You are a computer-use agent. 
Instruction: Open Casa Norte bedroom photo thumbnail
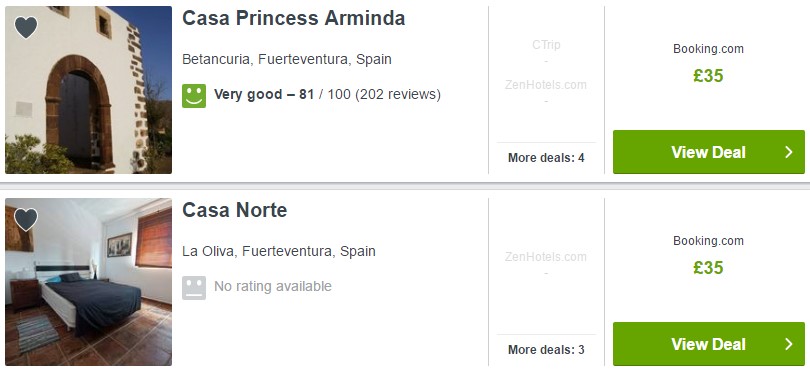pos(88,282)
